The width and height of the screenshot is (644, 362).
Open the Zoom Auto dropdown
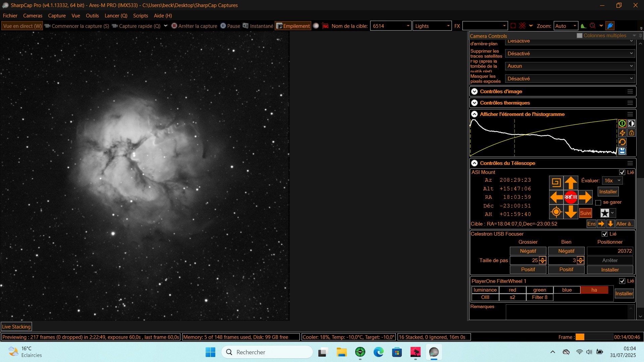pos(566,26)
